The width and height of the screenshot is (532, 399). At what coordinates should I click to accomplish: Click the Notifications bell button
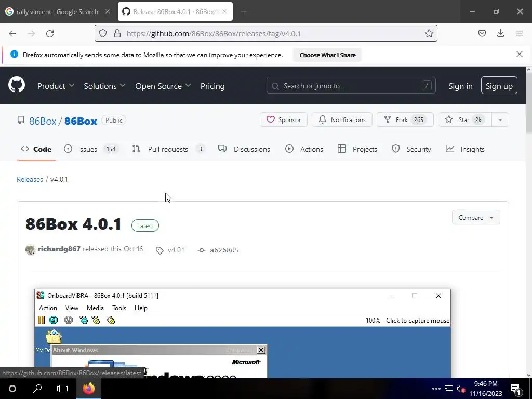pyautogui.click(x=342, y=119)
